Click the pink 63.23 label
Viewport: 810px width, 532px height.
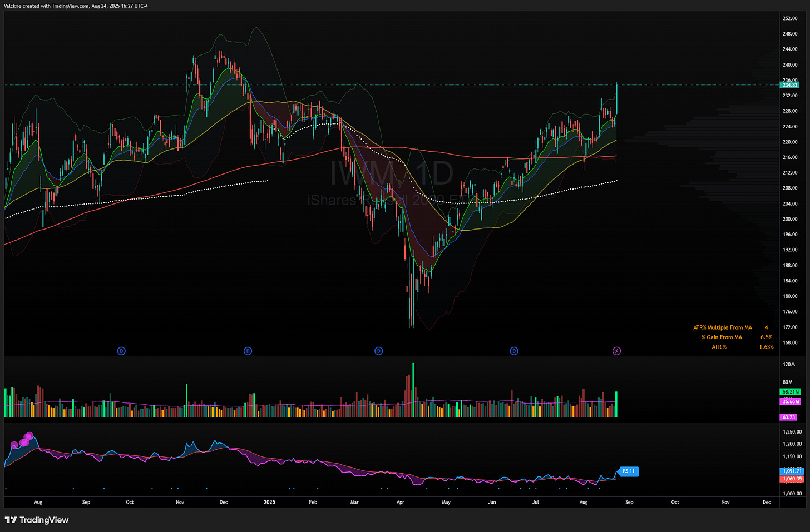[789, 417]
